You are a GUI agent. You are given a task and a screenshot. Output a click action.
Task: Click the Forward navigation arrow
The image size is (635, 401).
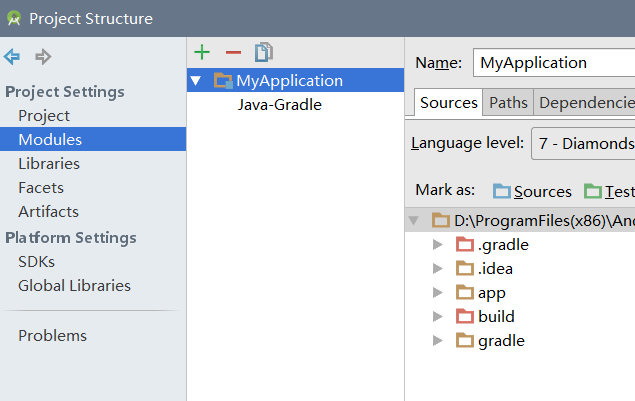point(43,56)
